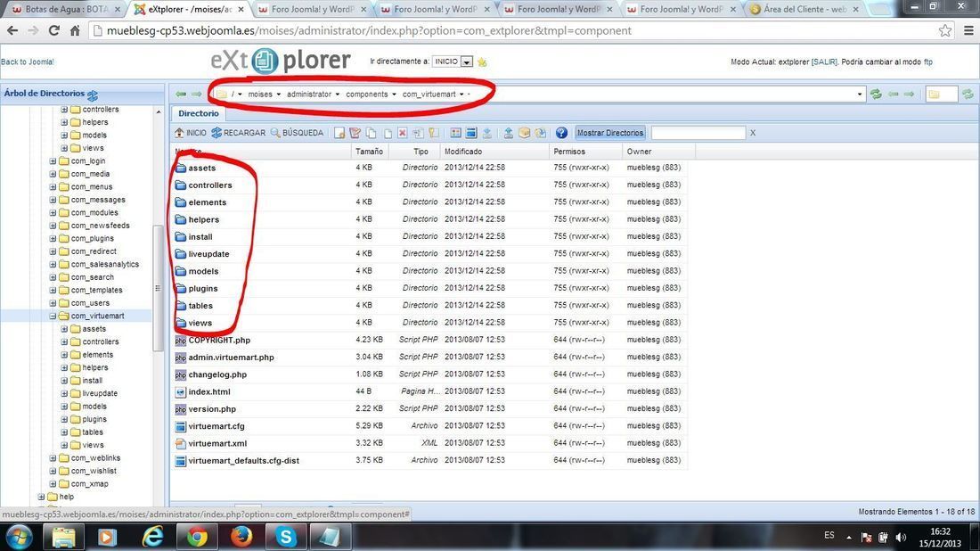Click the blue window diff/source icon
980x551 pixels.
click(471, 133)
